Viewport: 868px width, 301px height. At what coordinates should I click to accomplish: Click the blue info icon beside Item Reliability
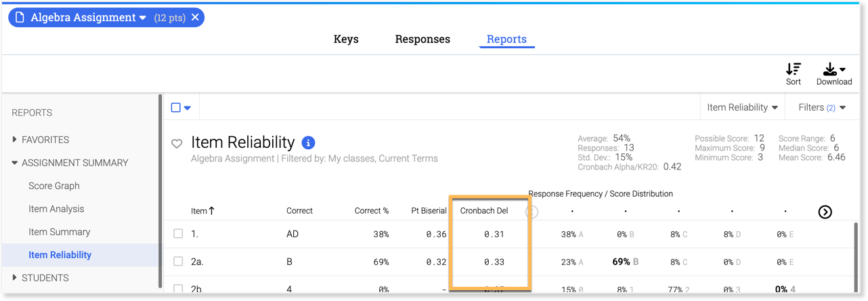(308, 142)
